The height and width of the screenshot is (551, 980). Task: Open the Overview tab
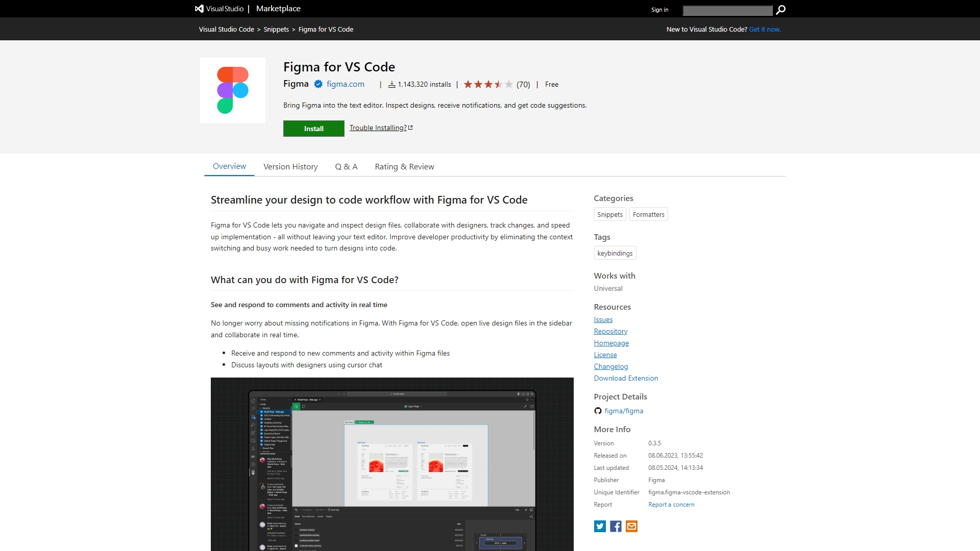[x=229, y=166]
